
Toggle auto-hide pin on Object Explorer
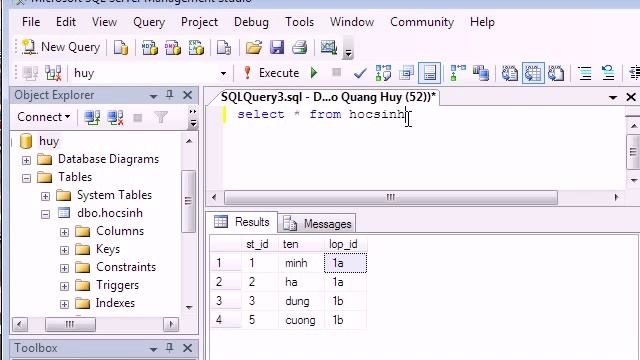[169, 95]
